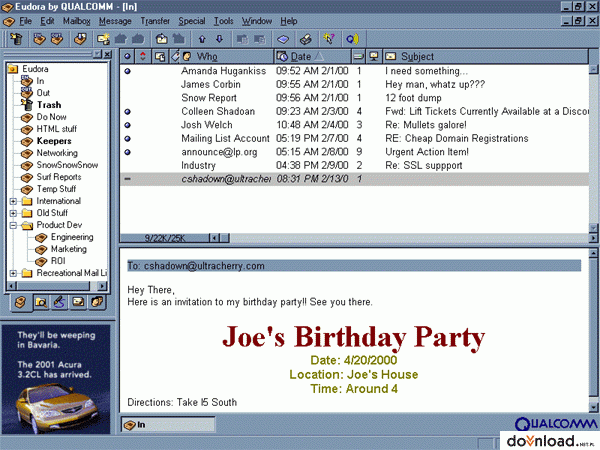The height and width of the screenshot is (450, 600).
Task: Switch to the File Browser panel tab
Action: [41, 302]
